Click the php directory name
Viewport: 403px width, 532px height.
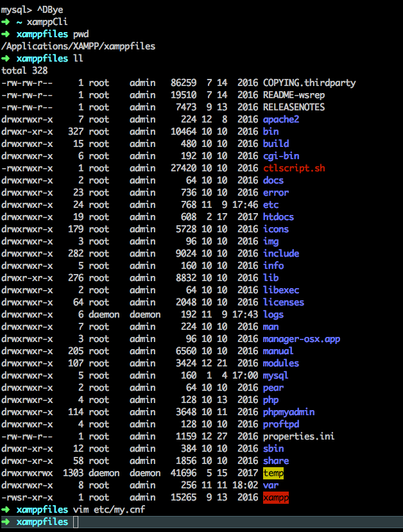[271, 400]
